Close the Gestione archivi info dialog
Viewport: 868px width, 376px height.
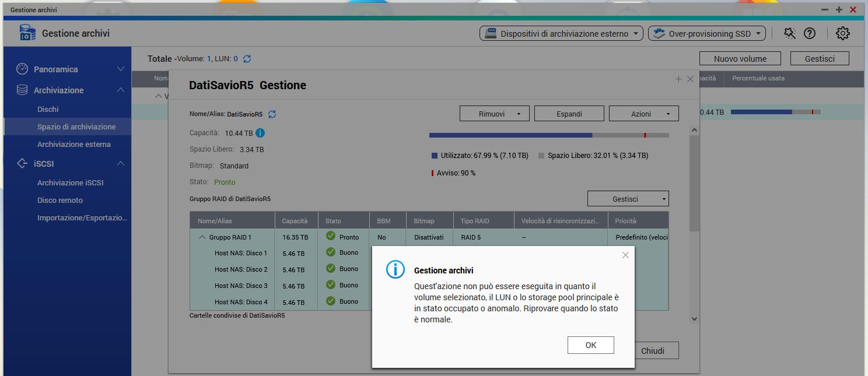[x=625, y=255]
